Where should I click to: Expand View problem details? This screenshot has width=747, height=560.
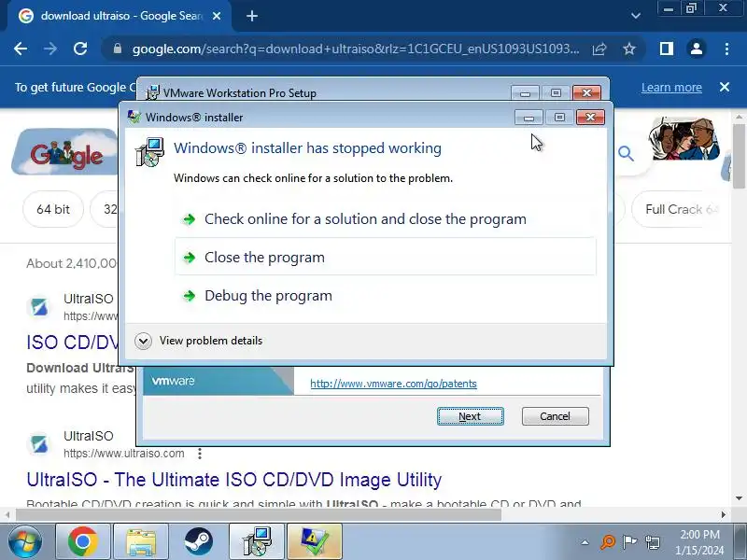(x=199, y=341)
